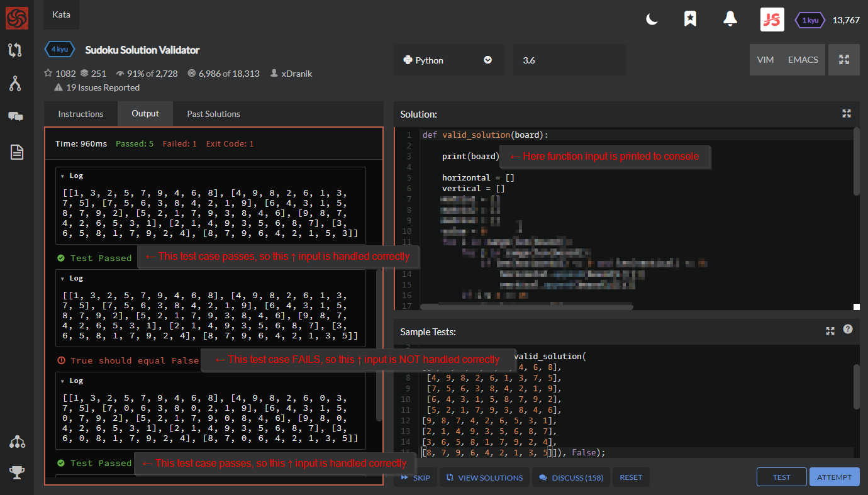
Task: Click VIEW SOLUTIONS button
Action: point(484,477)
